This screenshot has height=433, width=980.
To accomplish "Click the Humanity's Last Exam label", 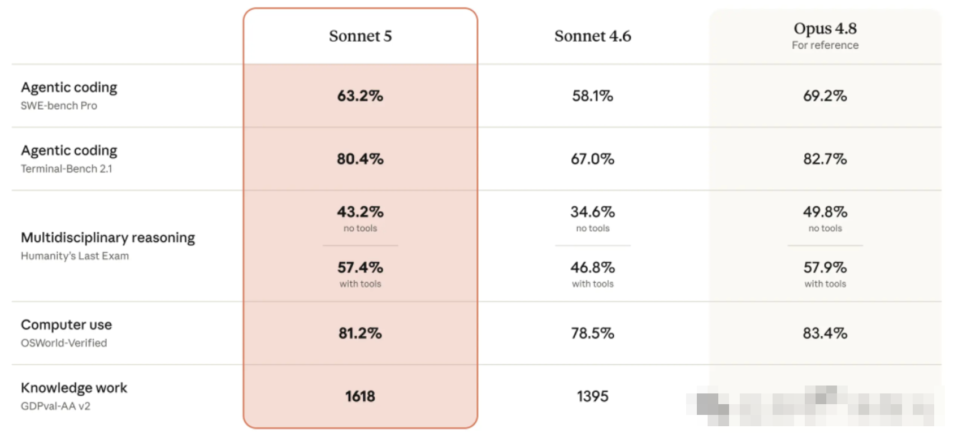I will (x=75, y=256).
